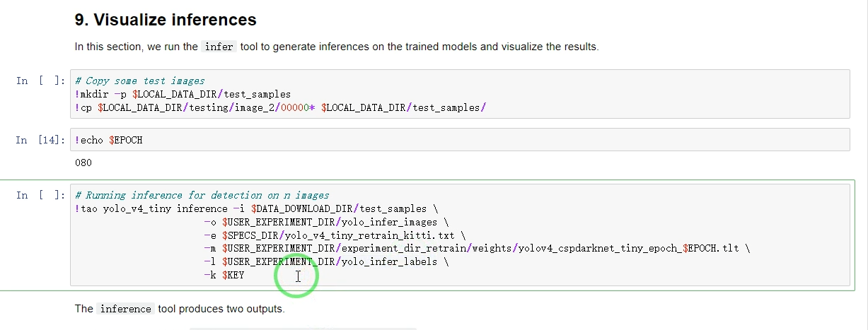Click the -m model weights path line
This screenshot has height=330, width=868.
click(474, 248)
